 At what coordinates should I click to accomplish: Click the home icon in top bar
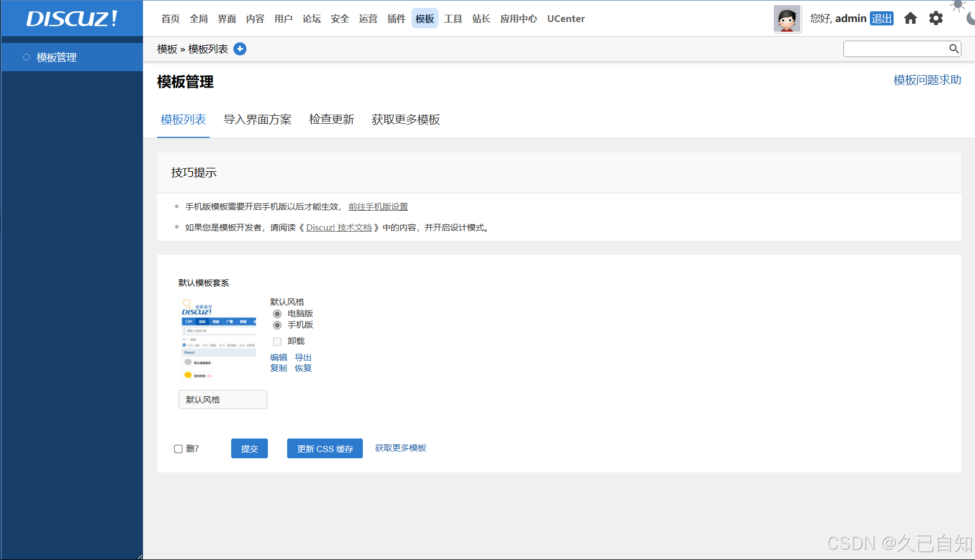(x=910, y=18)
